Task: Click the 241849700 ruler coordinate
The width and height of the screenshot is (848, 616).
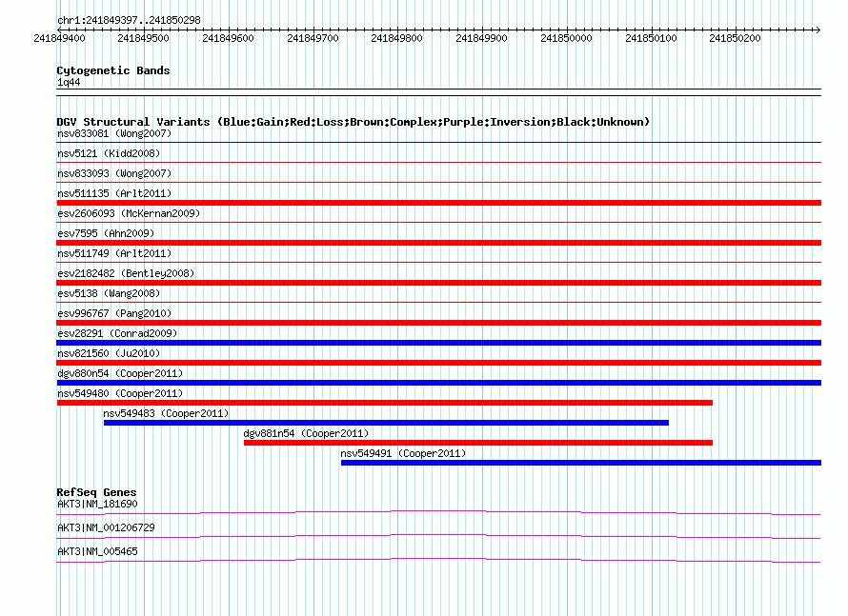Action: pos(313,38)
